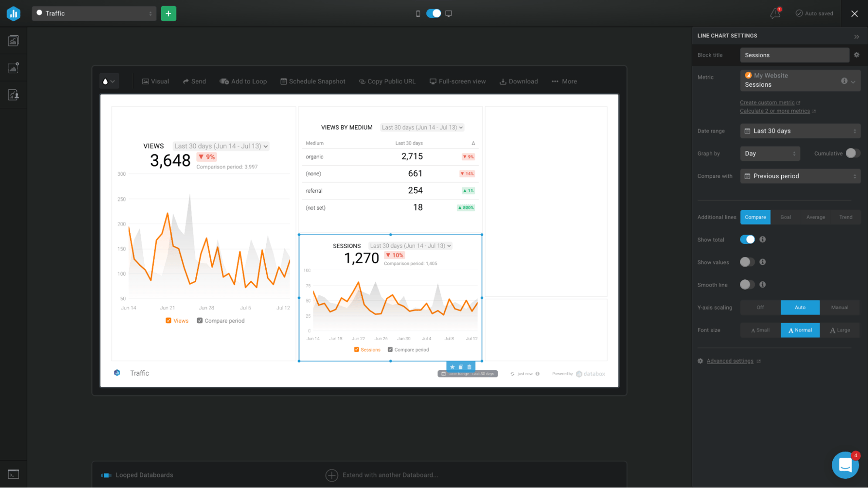Click the Create custom metric link
Image resolution: width=868 pixels, height=488 pixels.
(x=767, y=102)
